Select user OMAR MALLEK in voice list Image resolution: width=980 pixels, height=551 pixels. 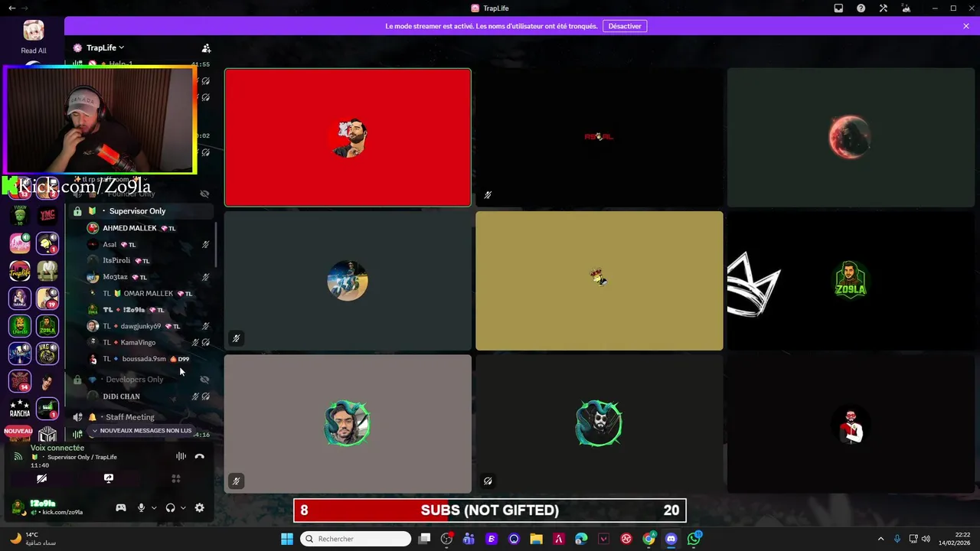[x=149, y=294]
